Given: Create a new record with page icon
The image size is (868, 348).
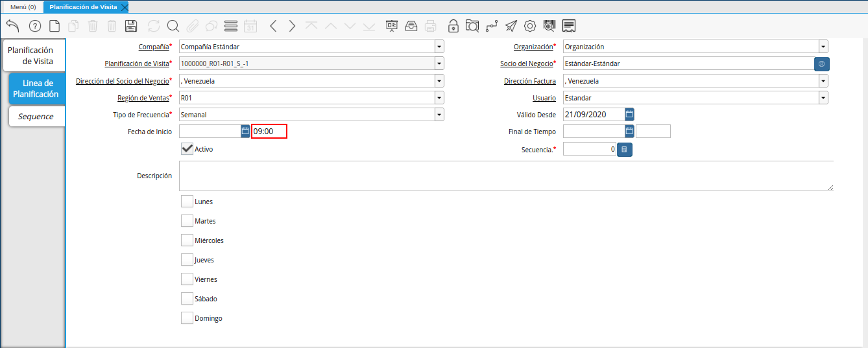Looking at the screenshot, I should click(x=54, y=26).
